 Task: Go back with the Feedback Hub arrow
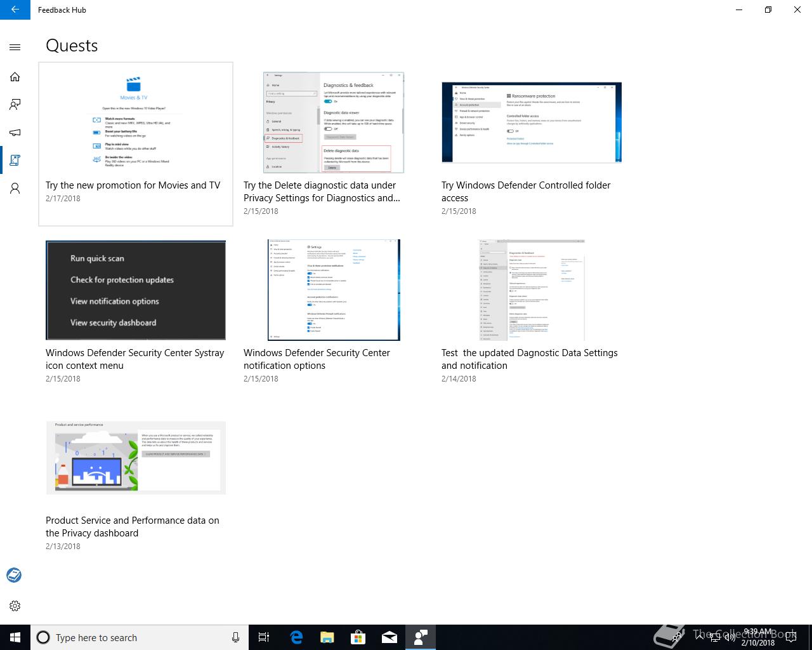[x=15, y=10]
